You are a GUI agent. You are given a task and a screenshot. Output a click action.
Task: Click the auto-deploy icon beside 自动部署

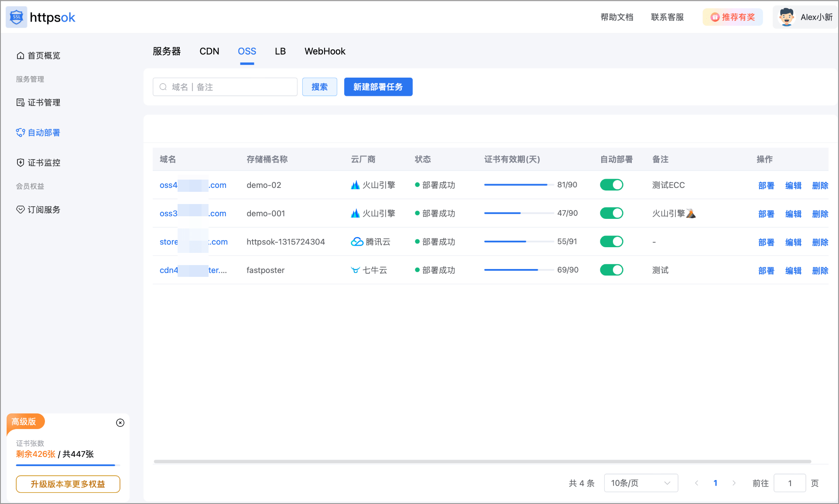(20, 133)
